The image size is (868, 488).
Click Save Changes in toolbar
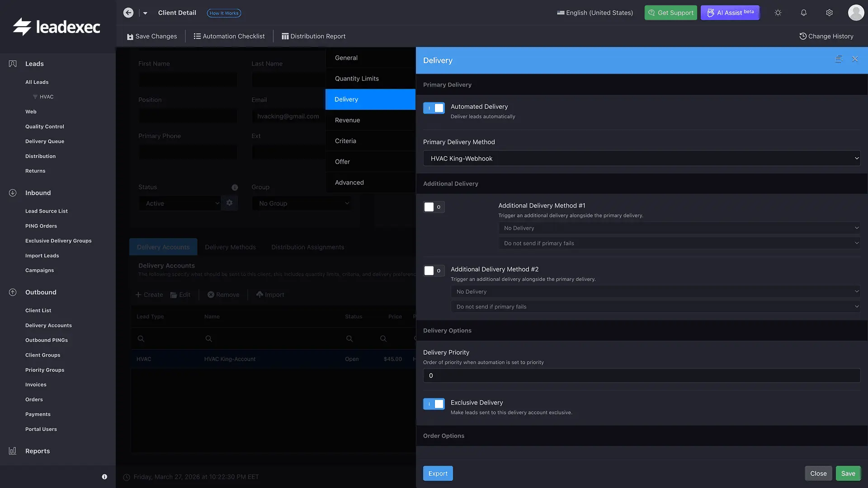[x=152, y=36]
